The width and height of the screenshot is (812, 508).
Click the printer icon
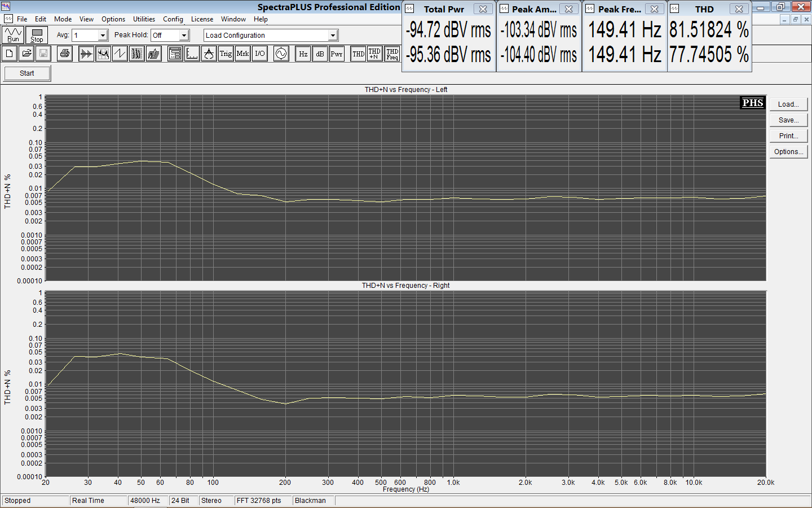[65, 54]
